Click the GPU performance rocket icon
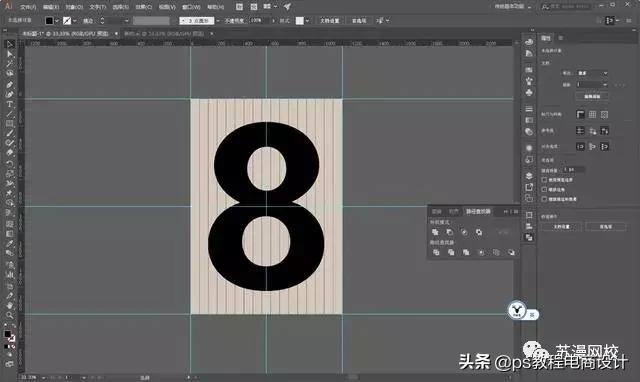Image resolution: width=640 pixels, height=382 pixels. [x=287, y=7]
